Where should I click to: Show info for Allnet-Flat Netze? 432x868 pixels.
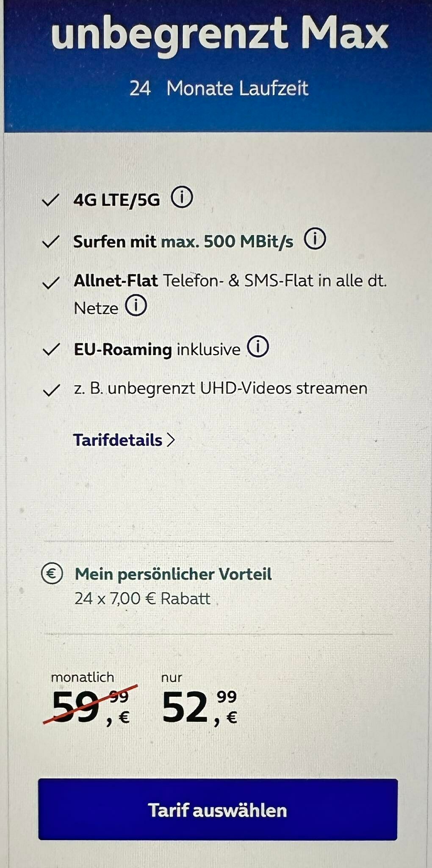click(x=136, y=306)
